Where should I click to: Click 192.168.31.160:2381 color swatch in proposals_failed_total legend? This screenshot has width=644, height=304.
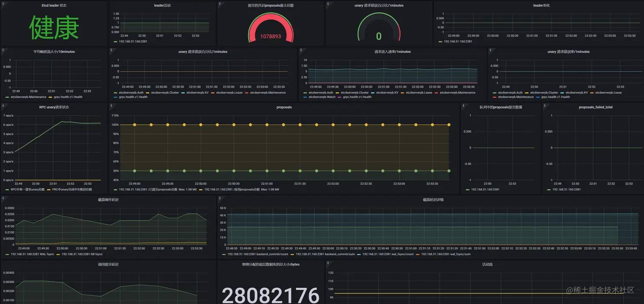(549, 189)
